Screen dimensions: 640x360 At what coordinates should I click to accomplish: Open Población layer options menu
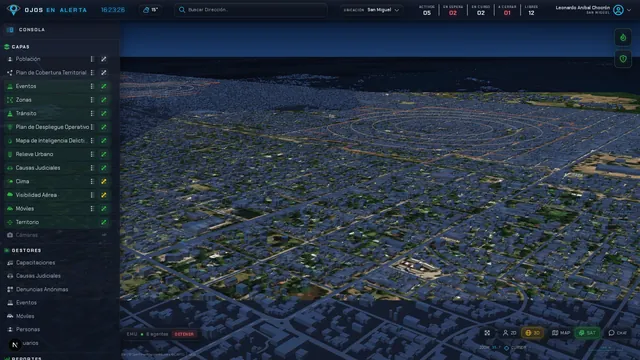coord(92,59)
